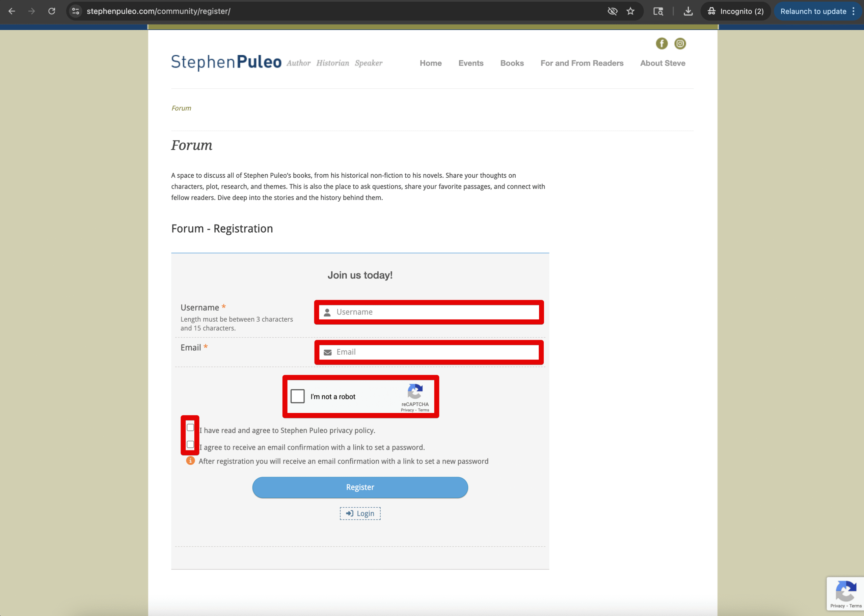864x616 pixels.
Task: Click the Login link below Register
Action: point(360,513)
